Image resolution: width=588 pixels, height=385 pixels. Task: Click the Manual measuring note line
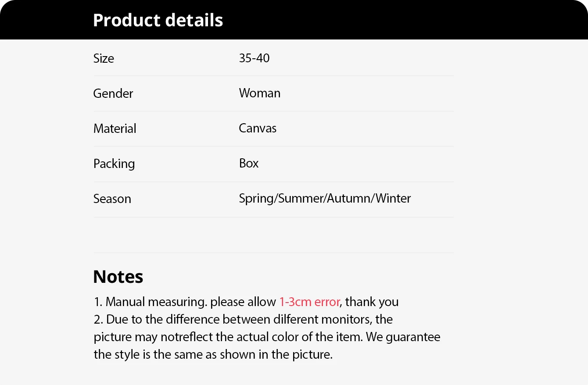184,302
